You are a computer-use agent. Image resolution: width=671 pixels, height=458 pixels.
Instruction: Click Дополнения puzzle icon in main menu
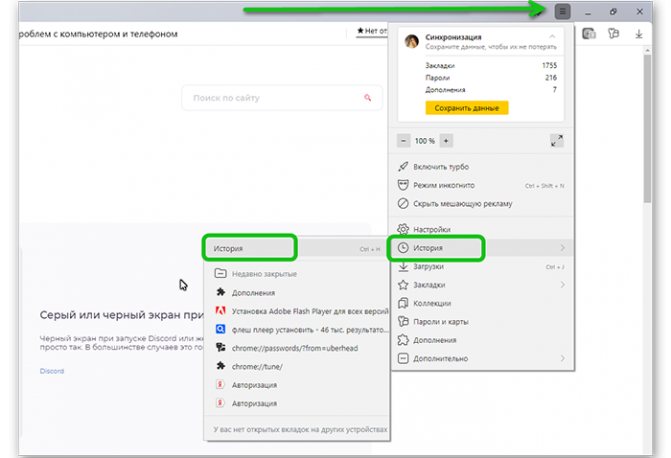click(403, 340)
